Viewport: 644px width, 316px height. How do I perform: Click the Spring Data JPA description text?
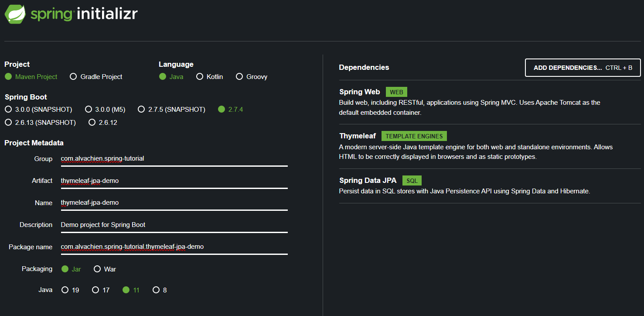(464, 191)
